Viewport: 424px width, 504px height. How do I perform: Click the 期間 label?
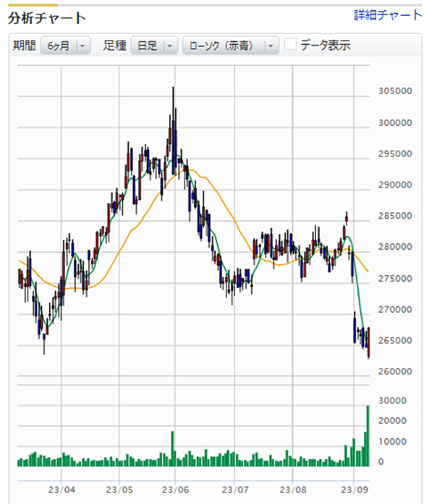[x=24, y=46]
